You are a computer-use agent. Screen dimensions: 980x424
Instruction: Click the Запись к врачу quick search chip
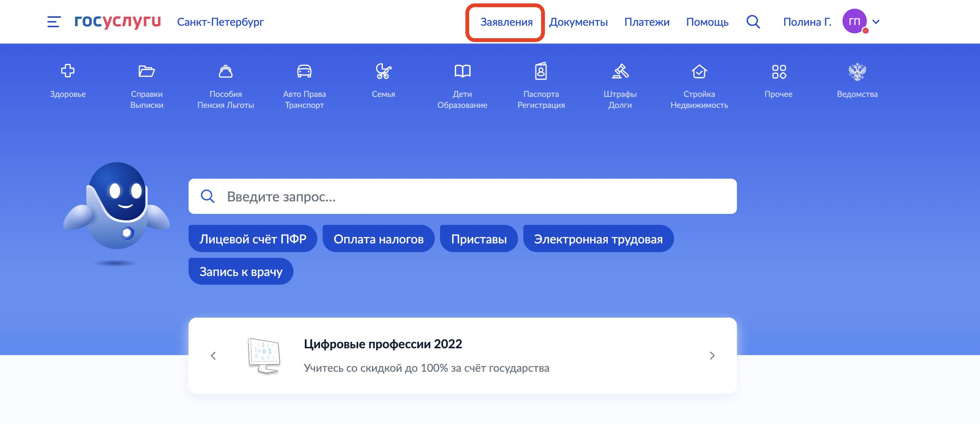[241, 271]
